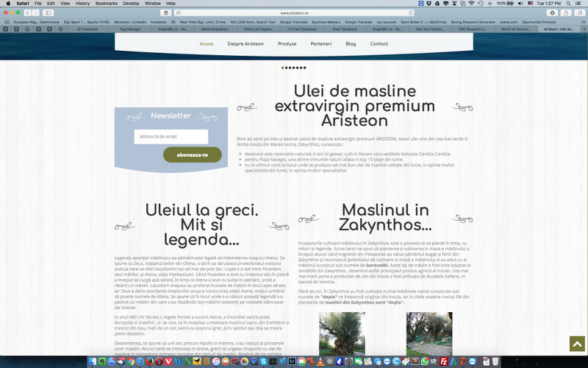This screenshot has width=588, height=368.
Task: Go to Despre Aristeon page
Action: tap(245, 44)
